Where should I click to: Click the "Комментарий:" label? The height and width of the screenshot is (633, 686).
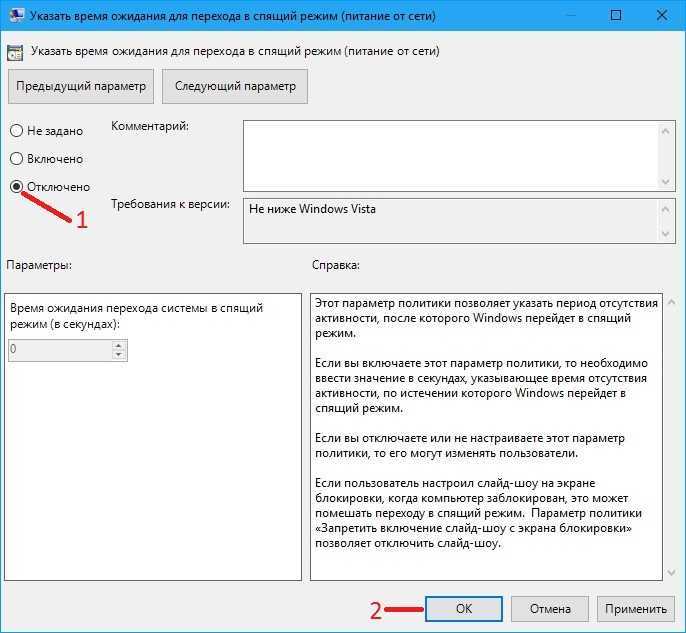(150, 126)
